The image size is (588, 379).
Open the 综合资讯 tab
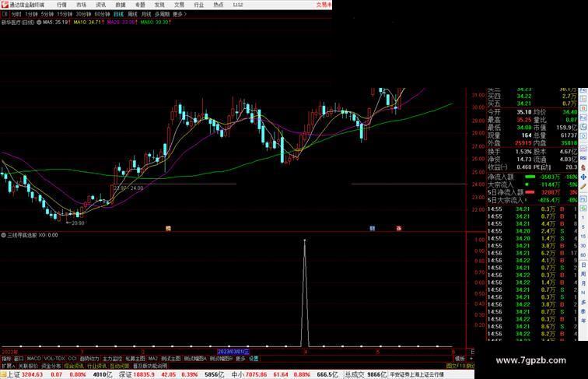(x=74, y=366)
